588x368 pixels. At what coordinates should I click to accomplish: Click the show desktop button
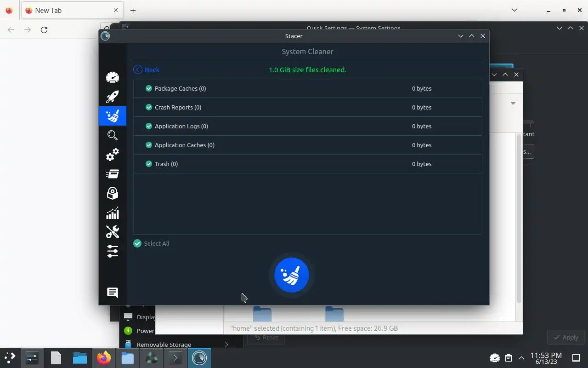(x=576, y=357)
